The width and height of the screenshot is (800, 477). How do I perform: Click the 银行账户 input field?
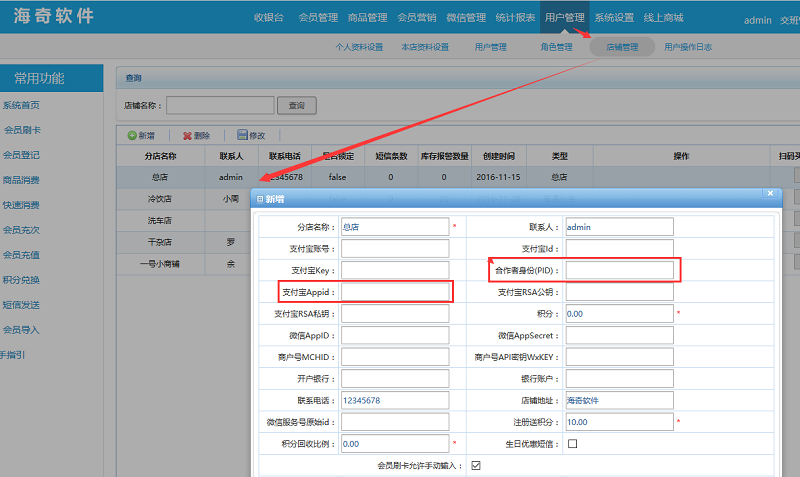pyautogui.click(x=619, y=379)
